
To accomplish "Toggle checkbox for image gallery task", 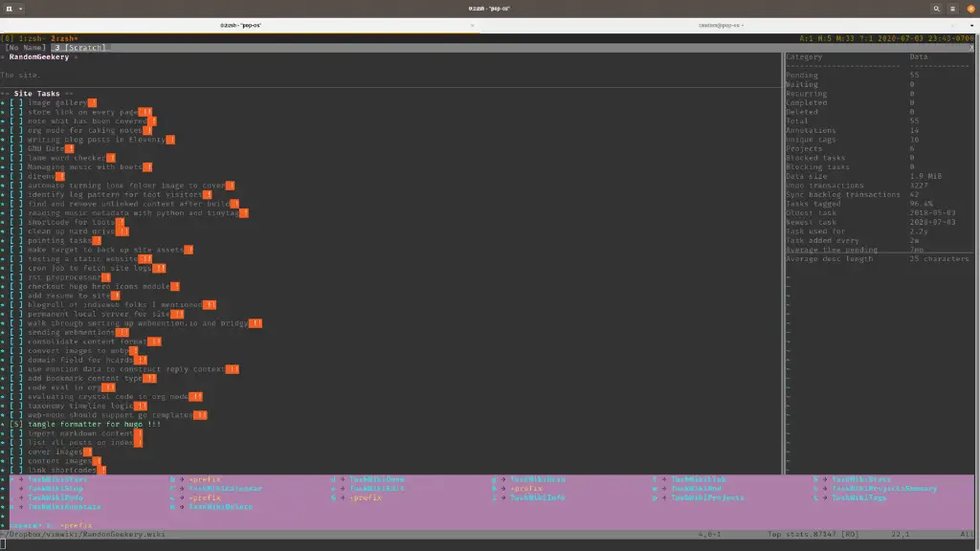I will (16, 102).
